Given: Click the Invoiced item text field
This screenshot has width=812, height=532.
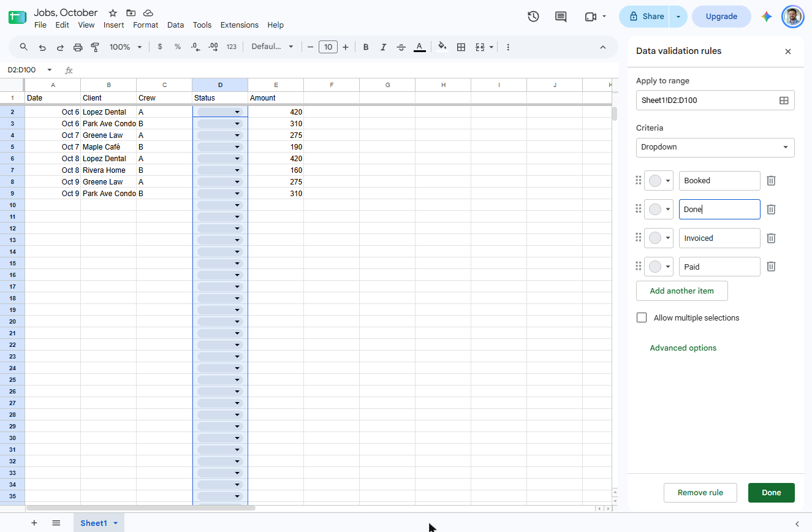Looking at the screenshot, I should 719,238.
